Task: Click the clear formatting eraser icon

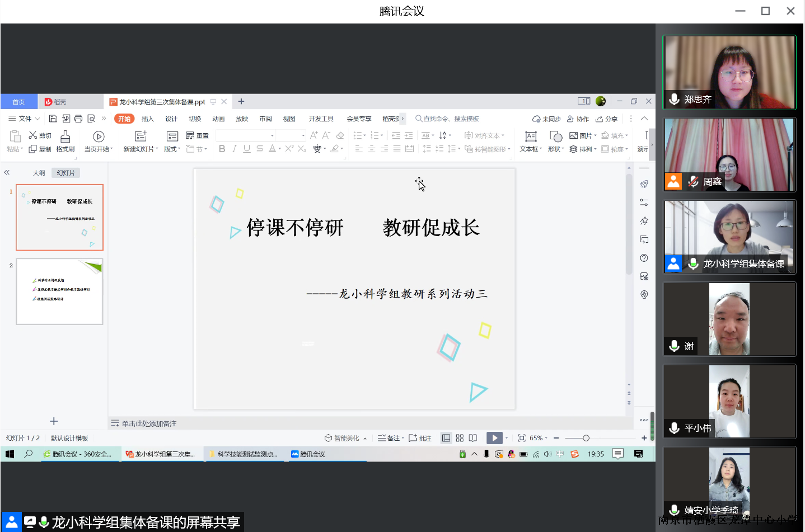Action: pyautogui.click(x=340, y=135)
